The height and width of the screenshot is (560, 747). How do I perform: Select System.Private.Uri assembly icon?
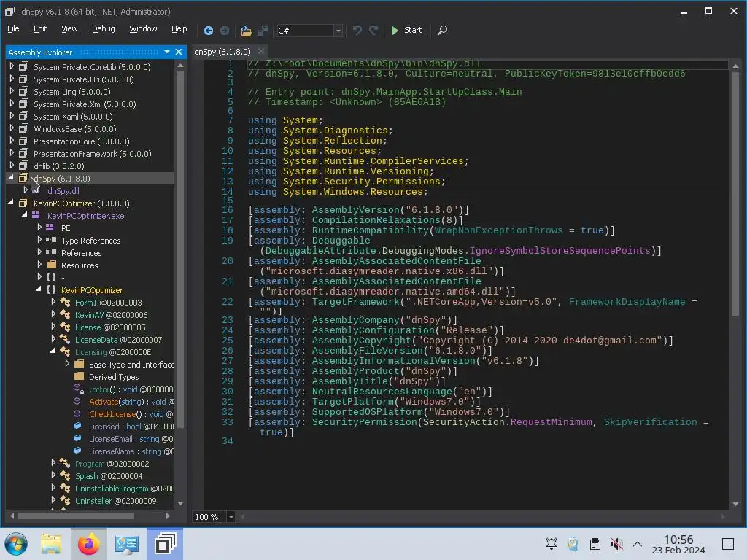click(24, 79)
